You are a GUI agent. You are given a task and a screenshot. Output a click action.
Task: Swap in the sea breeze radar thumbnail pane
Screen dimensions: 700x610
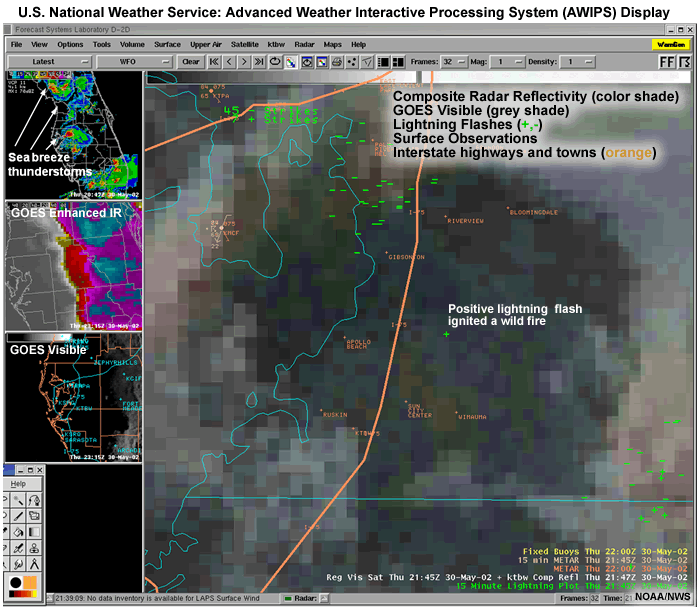74,135
